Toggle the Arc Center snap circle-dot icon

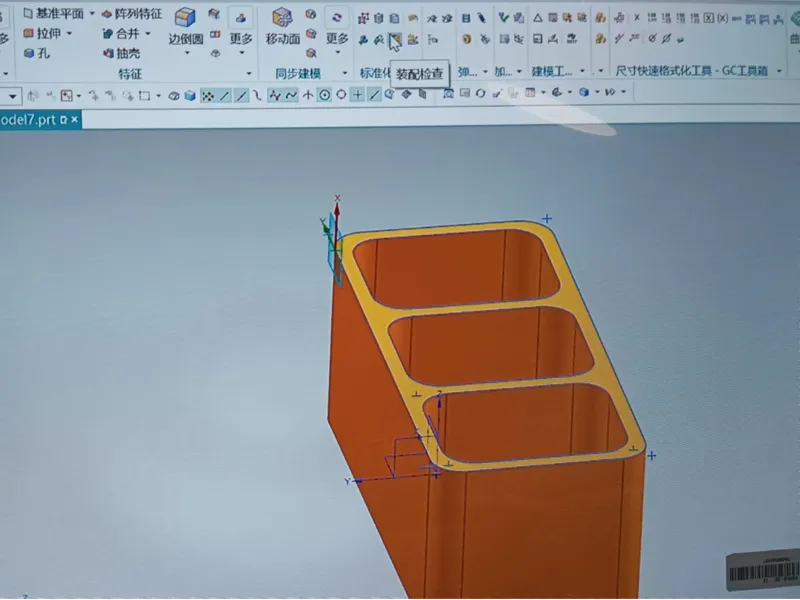(324, 95)
